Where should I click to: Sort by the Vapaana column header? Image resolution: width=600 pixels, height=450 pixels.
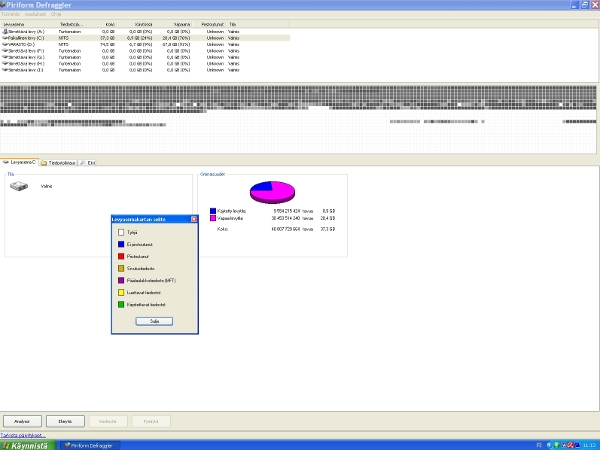coord(173,24)
